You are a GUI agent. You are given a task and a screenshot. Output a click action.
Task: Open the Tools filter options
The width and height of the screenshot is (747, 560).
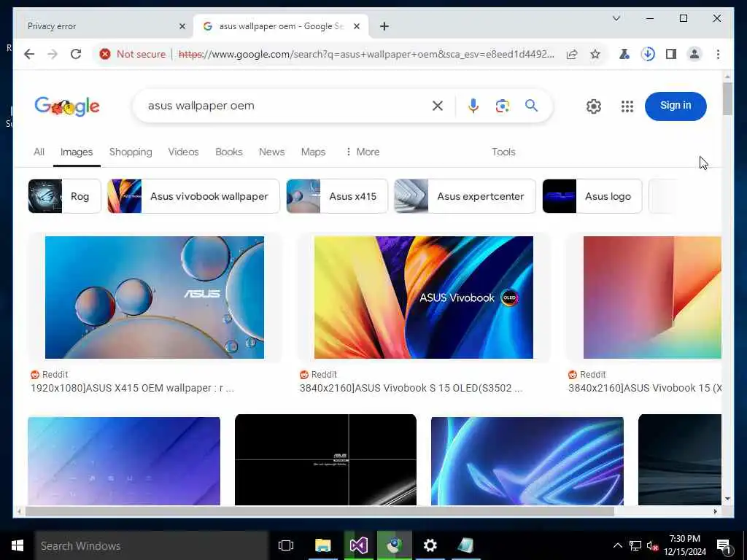point(503,152)
